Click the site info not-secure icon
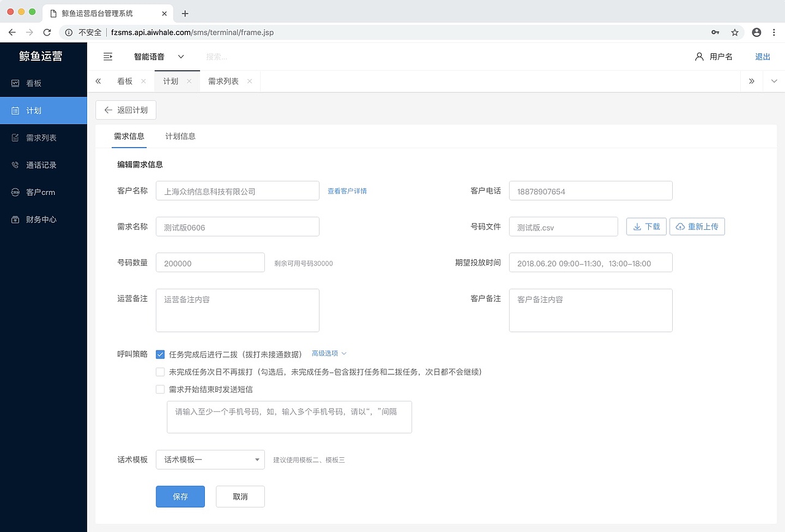The height and width of the screenshot is (532, 785). (x=69, y=32)
